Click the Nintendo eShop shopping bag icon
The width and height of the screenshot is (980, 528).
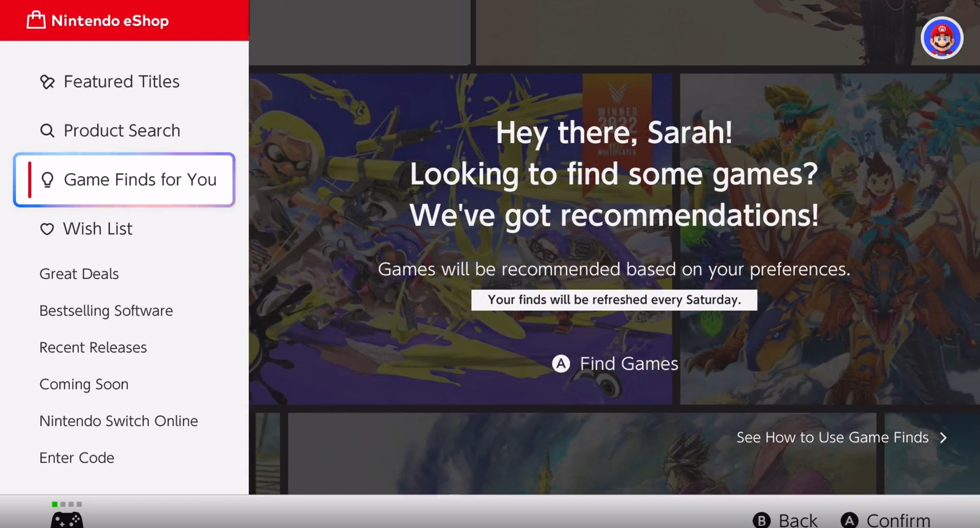(36, 20)
